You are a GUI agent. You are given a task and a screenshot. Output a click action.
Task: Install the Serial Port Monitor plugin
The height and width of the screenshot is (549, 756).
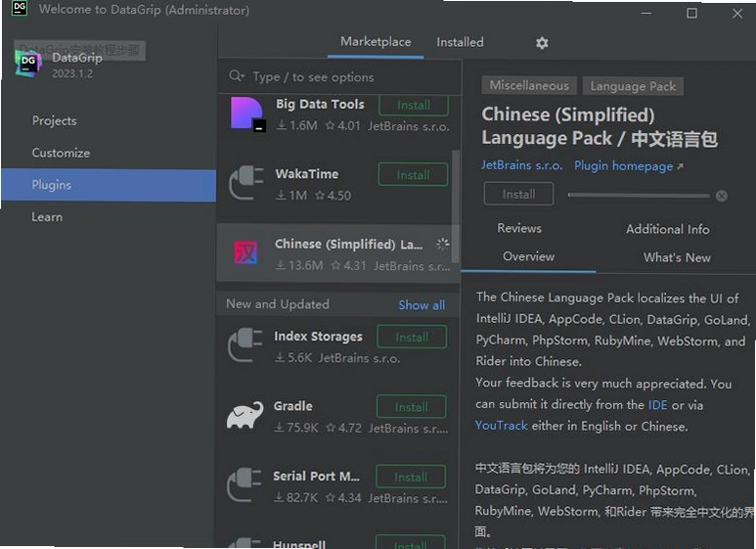[411, 478]
